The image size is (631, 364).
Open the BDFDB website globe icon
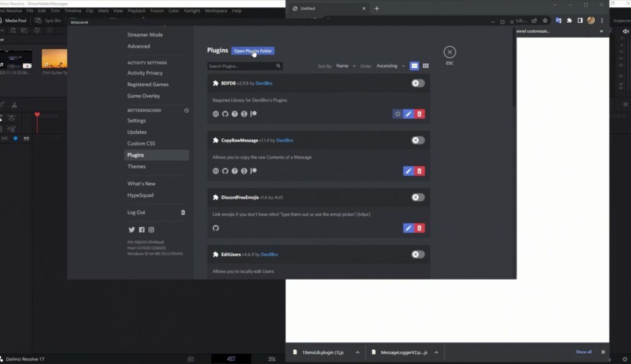point(216,114)
